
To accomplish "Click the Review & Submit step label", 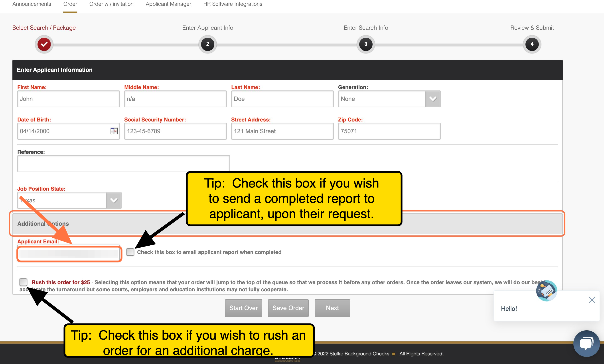I will 532,28.
